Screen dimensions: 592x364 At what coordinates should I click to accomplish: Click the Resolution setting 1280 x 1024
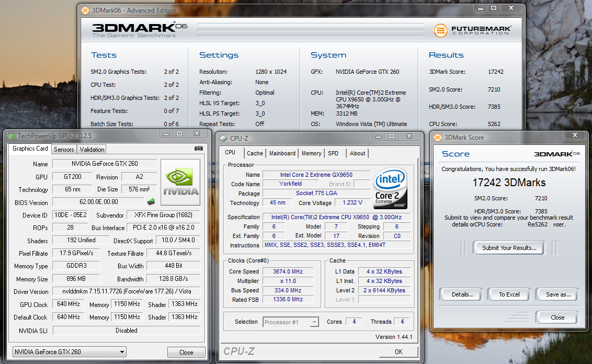(271, 72)
